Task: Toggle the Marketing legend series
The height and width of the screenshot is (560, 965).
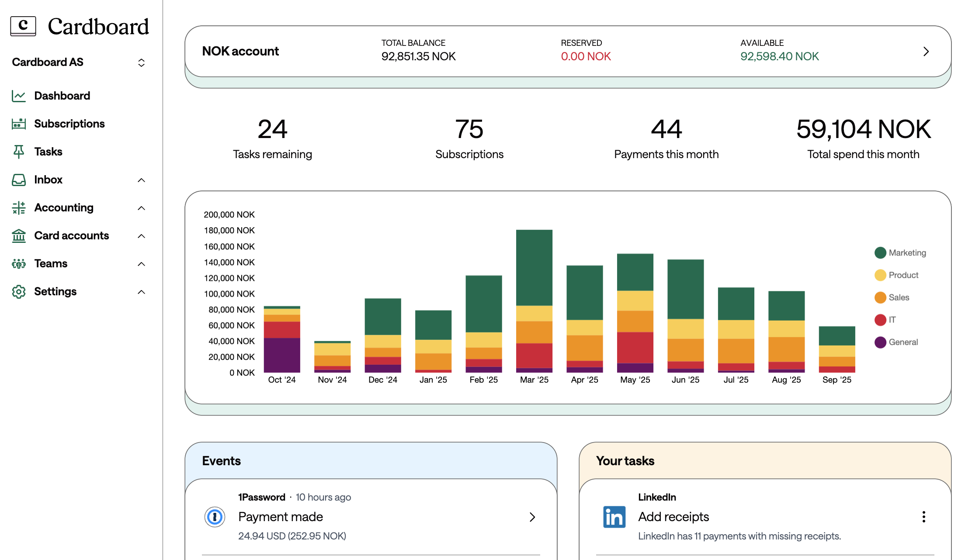Action: coord(900,253)
